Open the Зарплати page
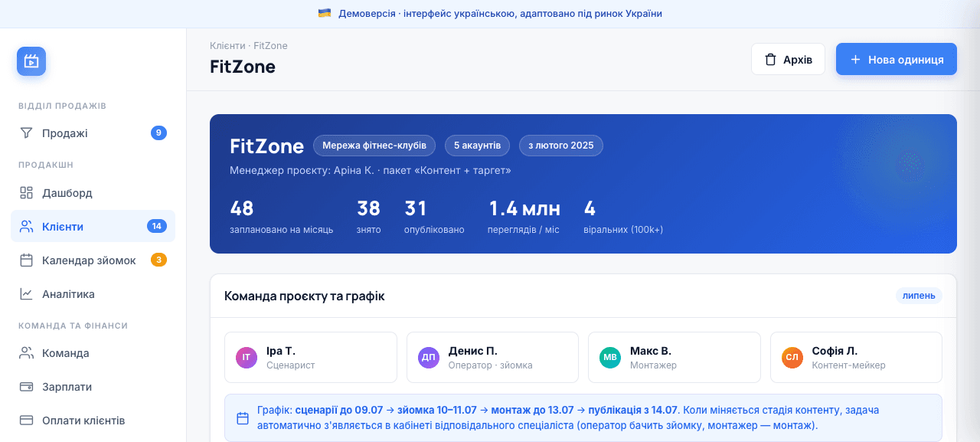 coord(93,387)
